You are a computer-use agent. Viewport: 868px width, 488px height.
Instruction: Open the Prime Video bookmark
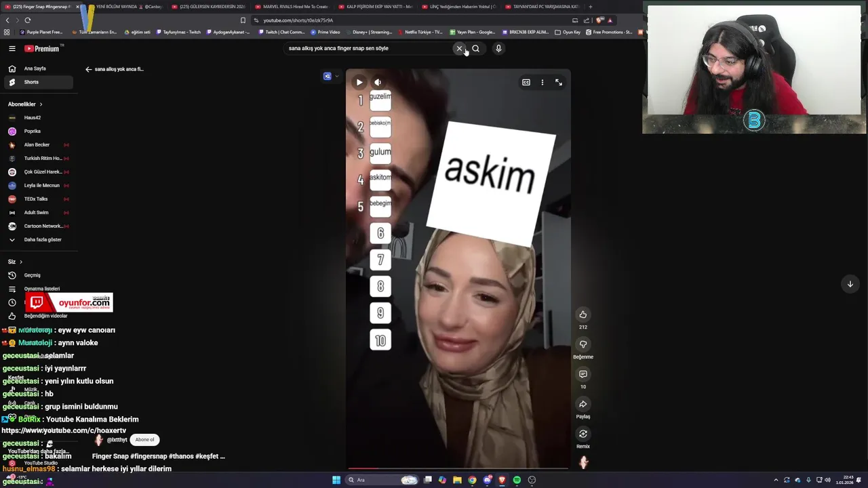(x=325, y=32)
